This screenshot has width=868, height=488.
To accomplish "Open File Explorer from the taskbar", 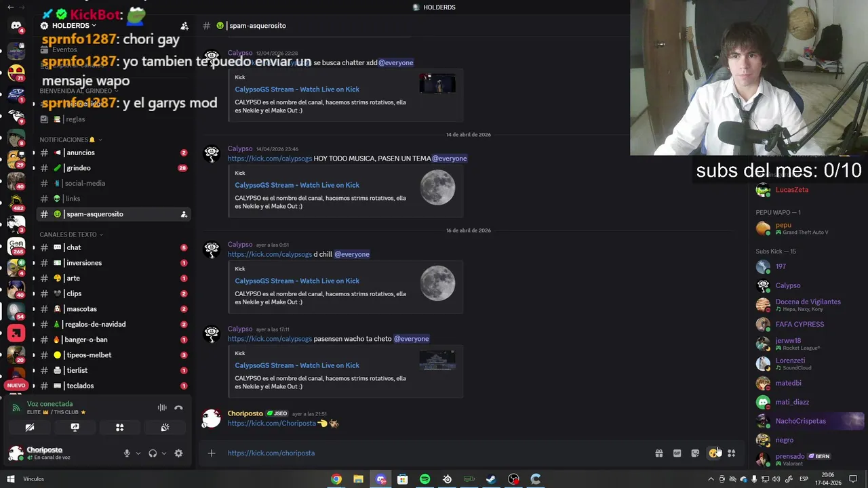I will click(x=358, y=479).
